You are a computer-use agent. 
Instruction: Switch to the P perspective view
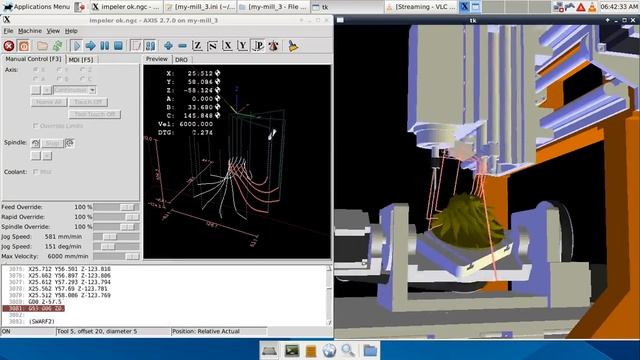point(258,46)
